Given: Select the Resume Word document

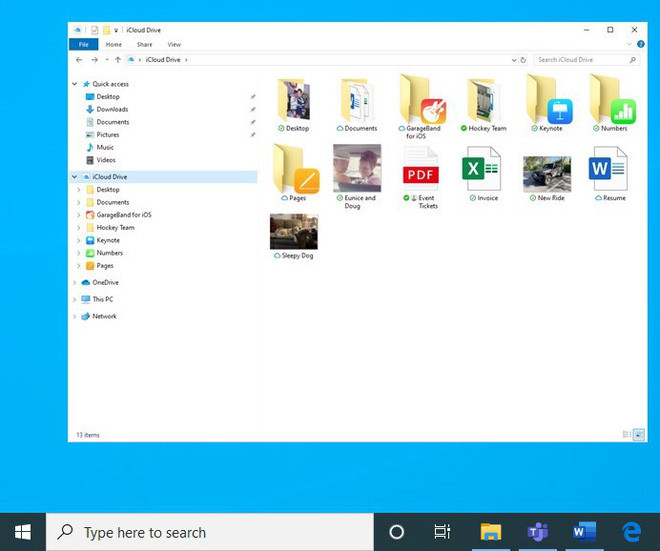Looking at the screenshot, I should 608,172.
